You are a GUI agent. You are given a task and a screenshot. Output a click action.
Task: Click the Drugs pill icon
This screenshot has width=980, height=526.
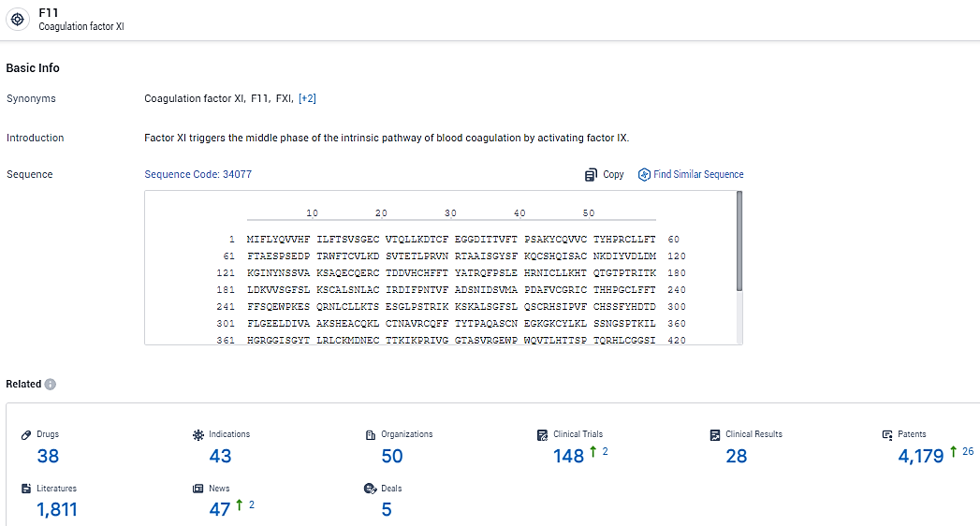pos(26,435)
